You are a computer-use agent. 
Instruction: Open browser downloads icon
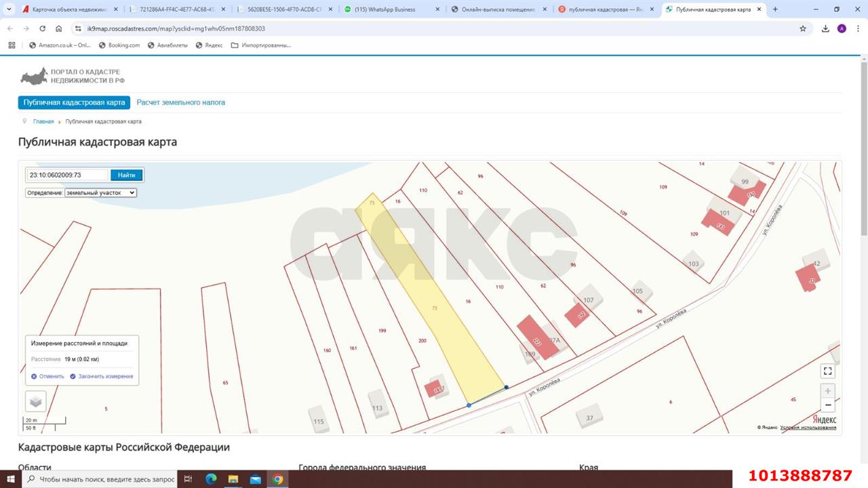point(825,28)
